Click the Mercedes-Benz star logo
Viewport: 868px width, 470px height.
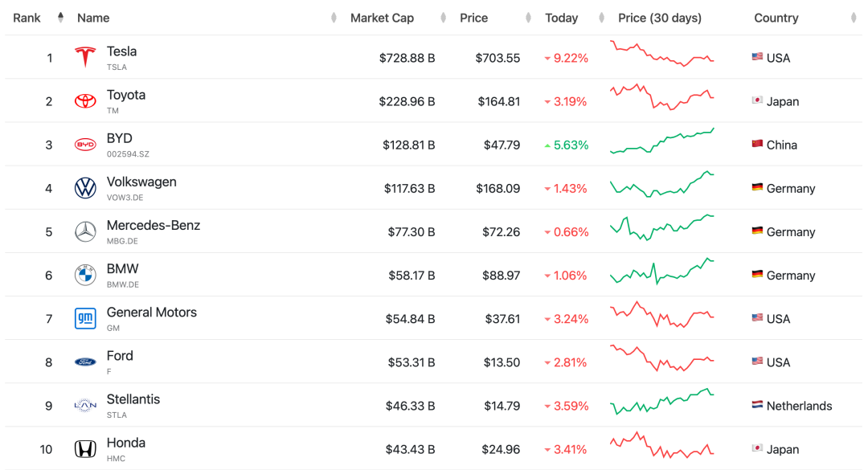(x=85, y=232)
